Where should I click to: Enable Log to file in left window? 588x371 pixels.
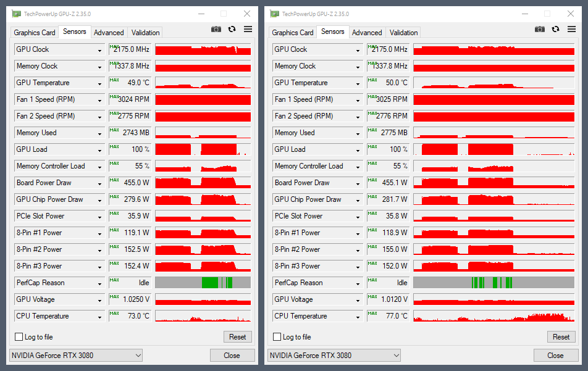19,337
